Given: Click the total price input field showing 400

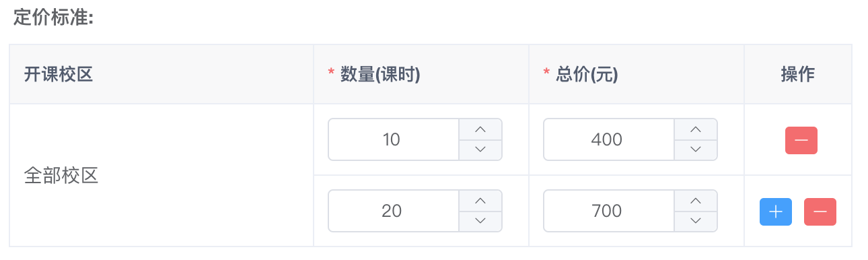Looking at the screenshot, I should pos(608,139).
